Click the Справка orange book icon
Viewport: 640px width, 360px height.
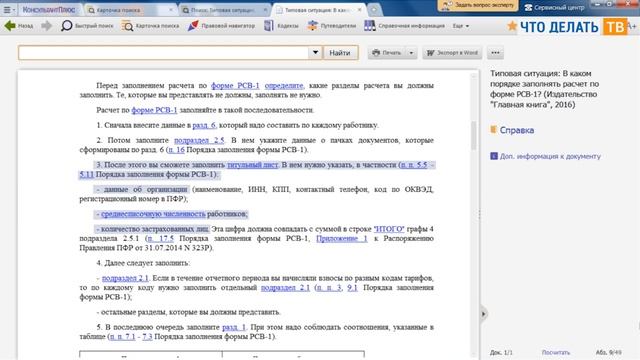pyautogui.click(x=493, y=130)
